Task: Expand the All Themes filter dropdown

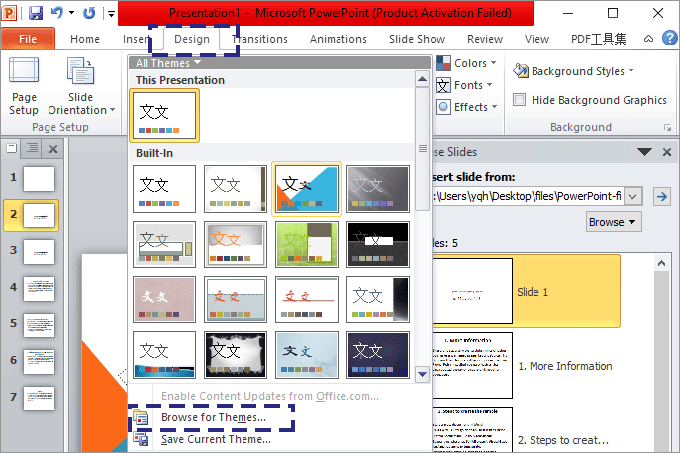Action: click(168, 63)
